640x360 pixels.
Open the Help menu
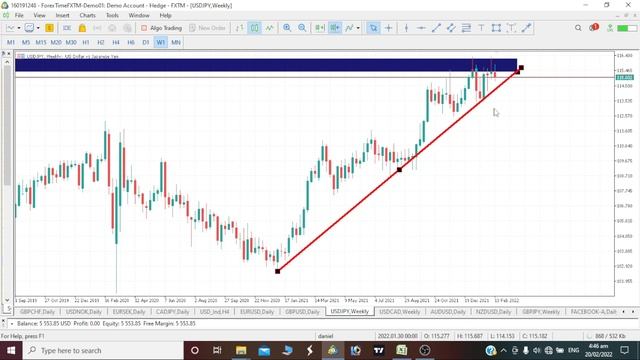point(165,15)
